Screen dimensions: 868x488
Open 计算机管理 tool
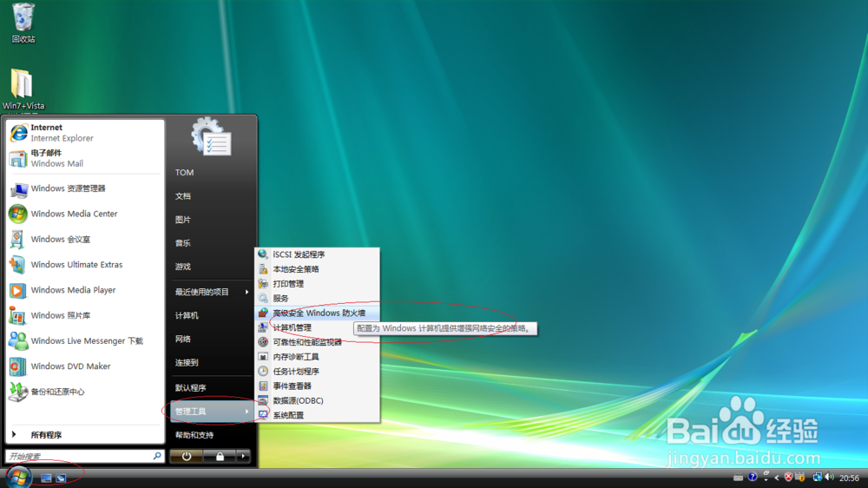(317, 327)
